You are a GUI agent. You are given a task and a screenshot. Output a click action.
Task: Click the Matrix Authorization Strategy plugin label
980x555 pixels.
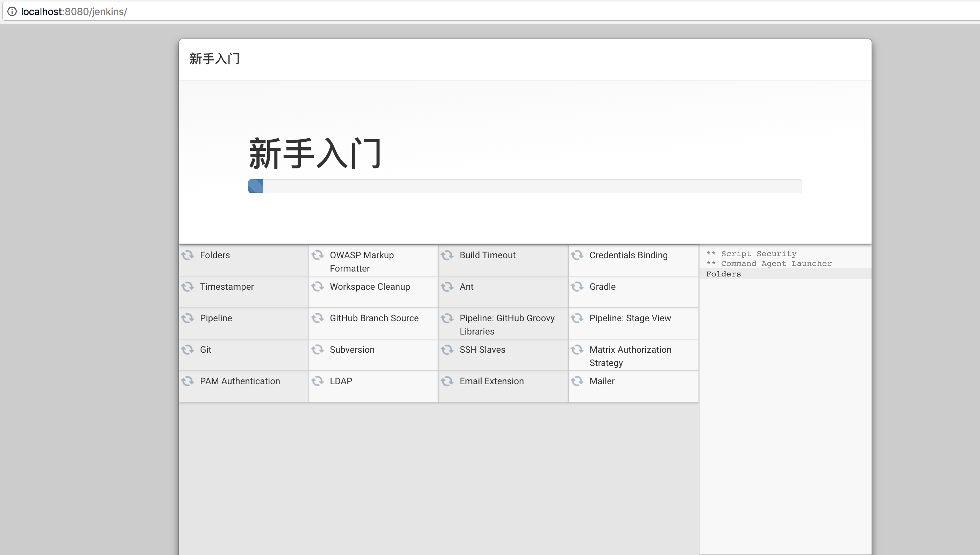pos(630,356)
